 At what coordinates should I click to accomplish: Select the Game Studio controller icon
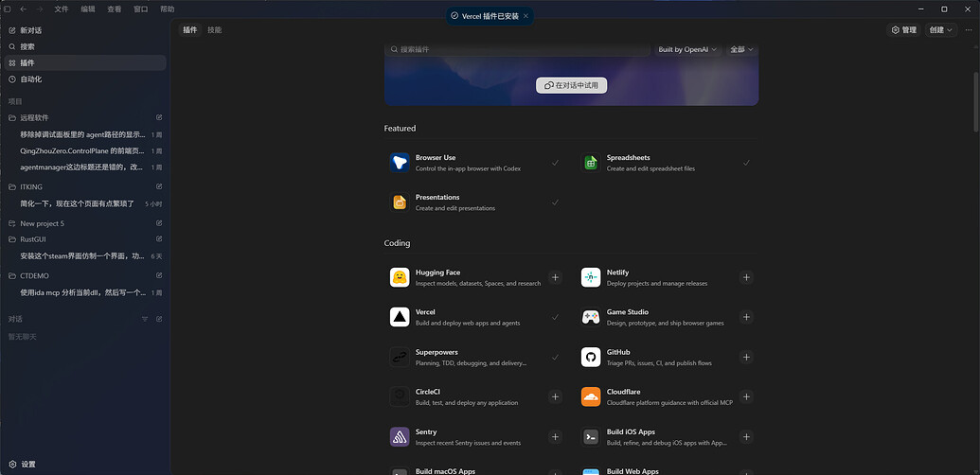pos(591,317)
